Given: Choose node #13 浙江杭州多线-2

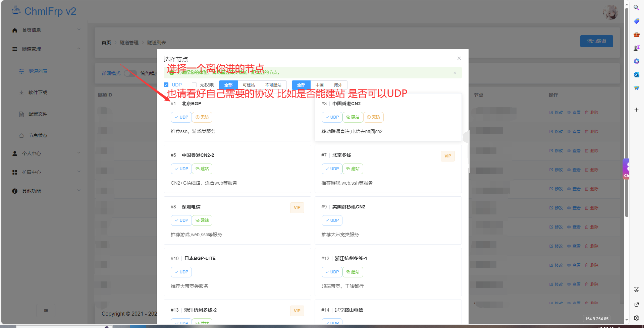Looking at the screenshot, I should click(x=237, y=312).
